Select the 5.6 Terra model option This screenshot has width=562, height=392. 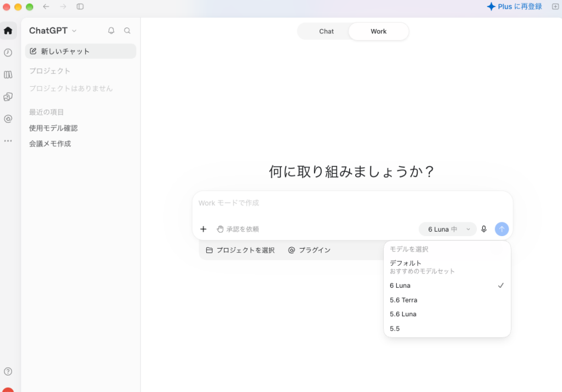447,300
